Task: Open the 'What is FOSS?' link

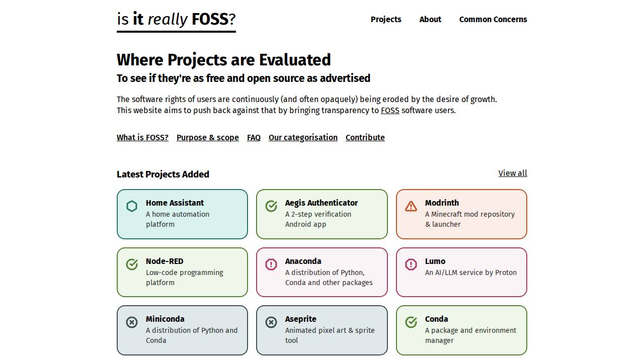Action: coord(142,138)
